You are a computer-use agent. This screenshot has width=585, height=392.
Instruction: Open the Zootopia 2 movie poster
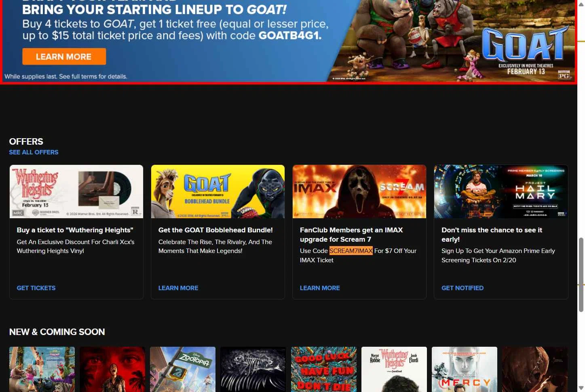point(183,369)
